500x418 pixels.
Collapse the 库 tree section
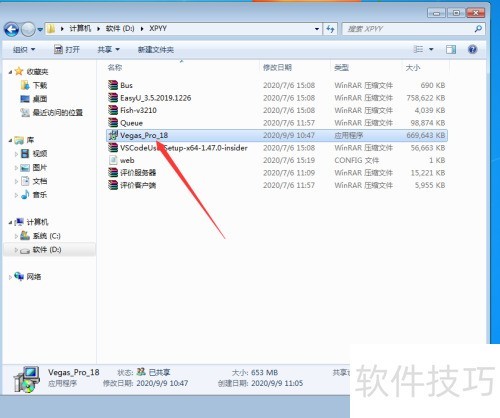(x=10, y=141)
